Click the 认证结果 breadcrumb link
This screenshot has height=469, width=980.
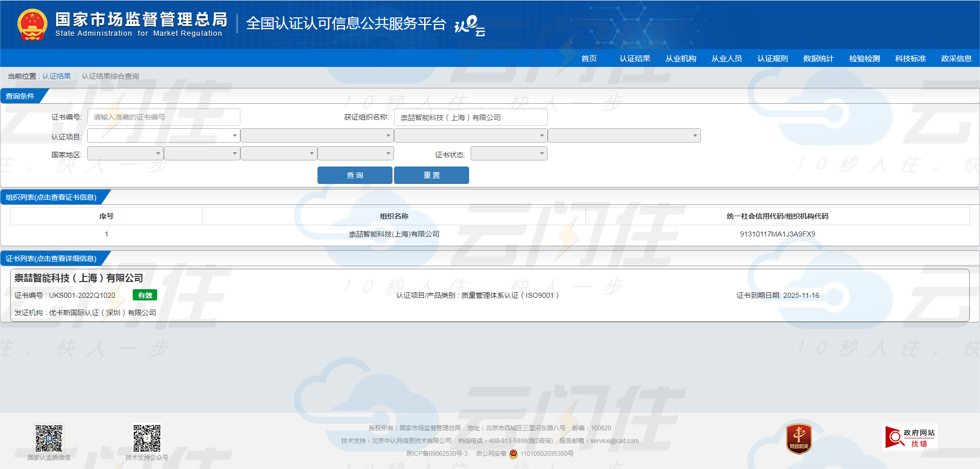click(x=57, y=76)
